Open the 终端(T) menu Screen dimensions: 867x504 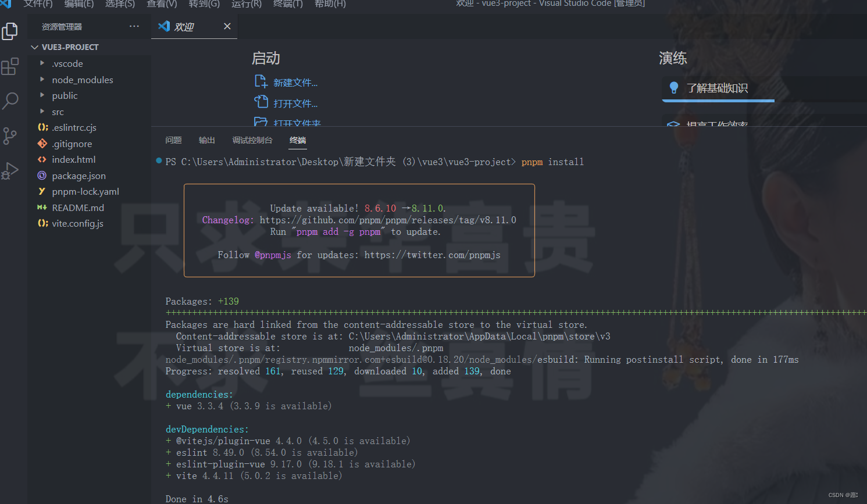tap(288, 3)
